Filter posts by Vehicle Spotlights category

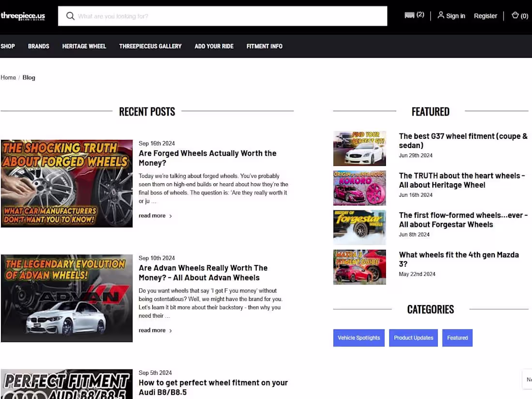(x=359, y=338)
